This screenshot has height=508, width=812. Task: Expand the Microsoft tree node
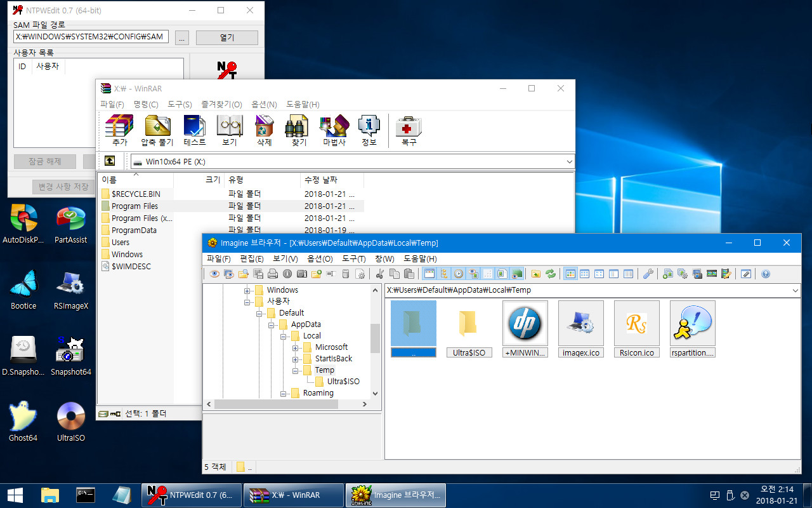tap(296, 347)
